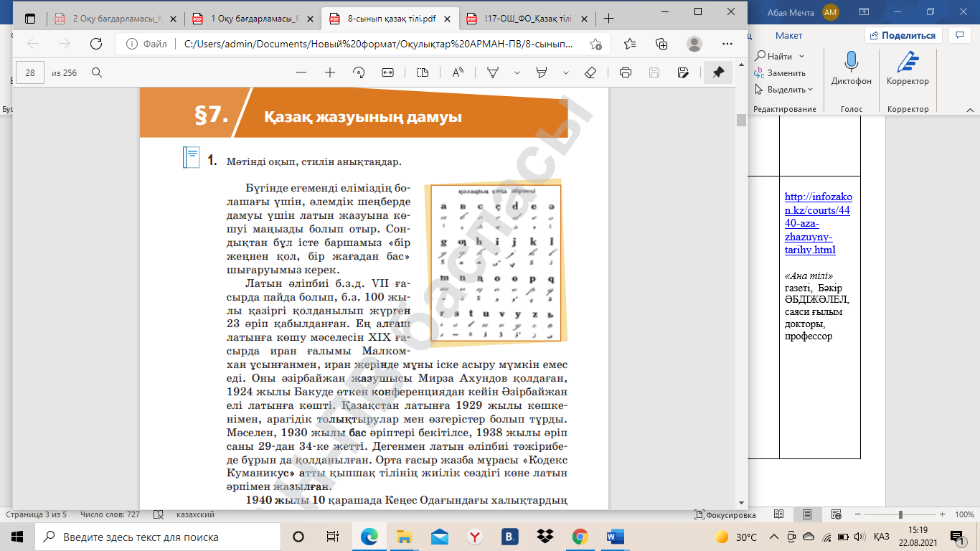Open Word comments pane icon
980x551 pixels.
click(x=959, y=35)
